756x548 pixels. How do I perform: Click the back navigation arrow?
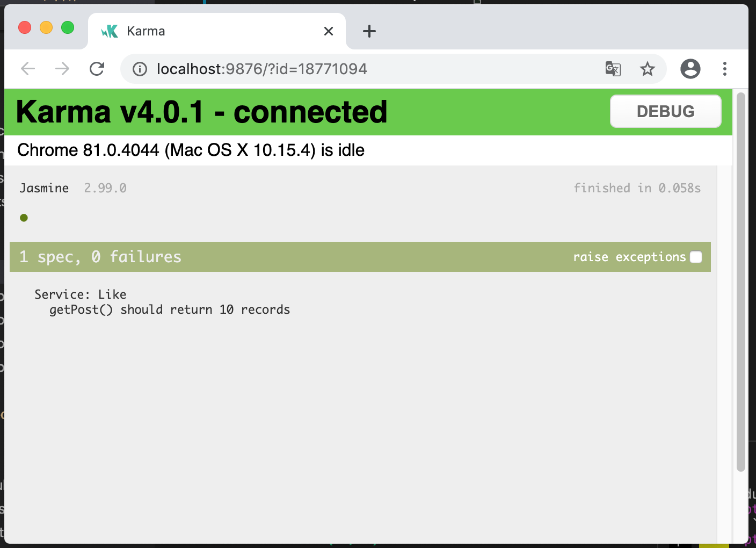coord(28,69)
